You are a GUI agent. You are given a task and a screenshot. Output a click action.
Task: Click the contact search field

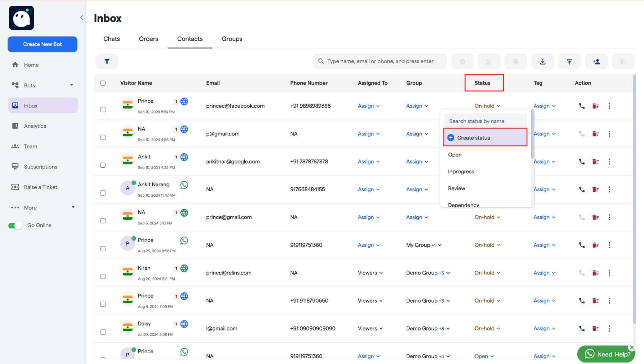tap(380, 61)
